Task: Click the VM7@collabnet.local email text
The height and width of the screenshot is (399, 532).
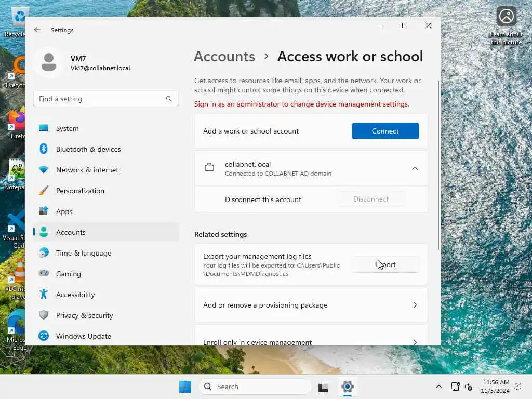Action: click(100, 68)
